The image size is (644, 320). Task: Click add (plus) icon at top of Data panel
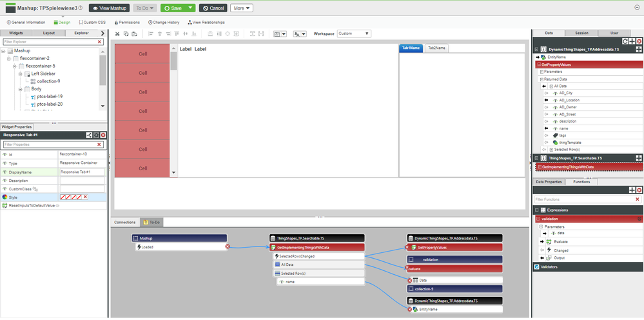[632, 41]
